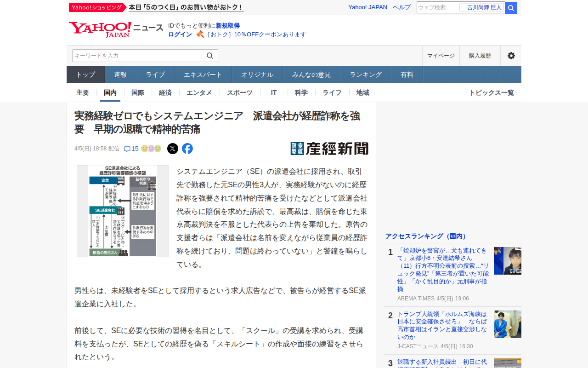This screenshot has width=588, height=368.
Task: Select the 科学 category
Action: coord(301,92)
